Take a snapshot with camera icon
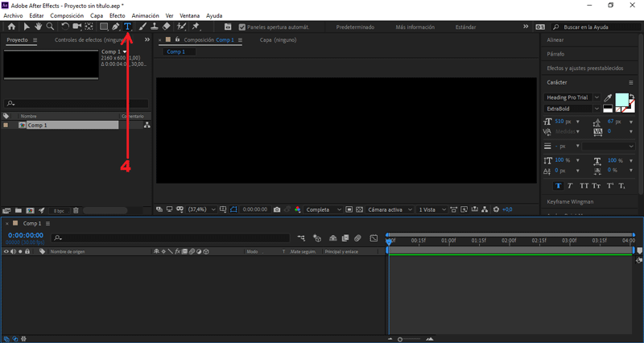Image resolution: width=644 pixels, height=343 pixels. pyautogui.click(x=277, y=209)
